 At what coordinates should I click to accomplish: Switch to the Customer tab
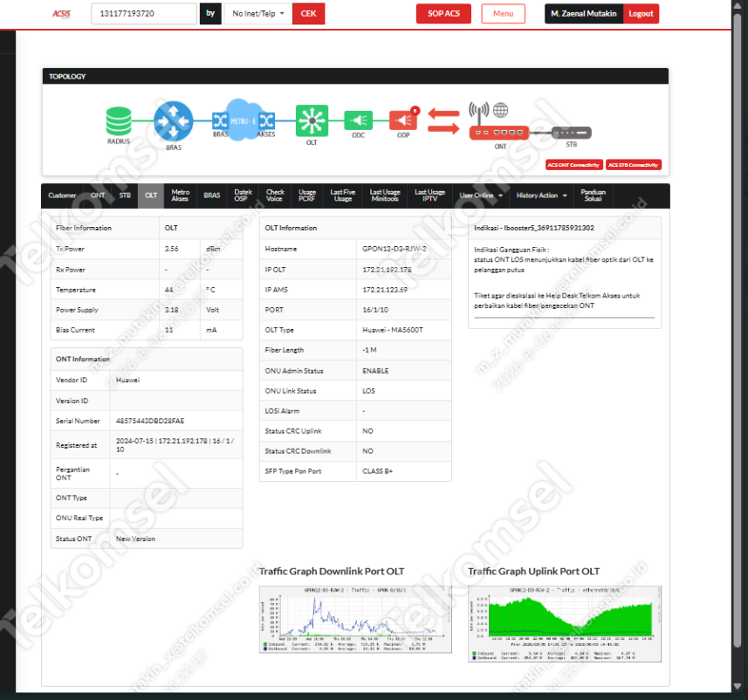[62, 196]
